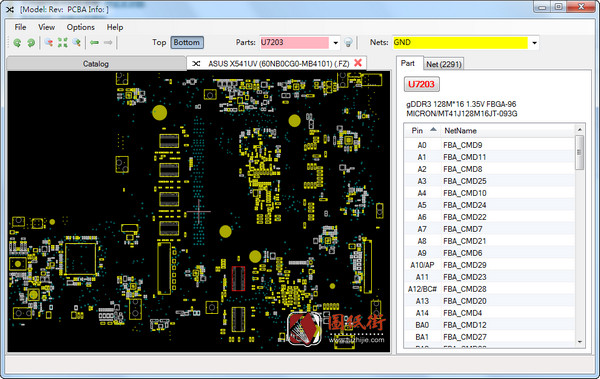Screen dimensions: 600x379
Task: Select pin row A1 FBA_CMD11
Action: click(489, 157)
